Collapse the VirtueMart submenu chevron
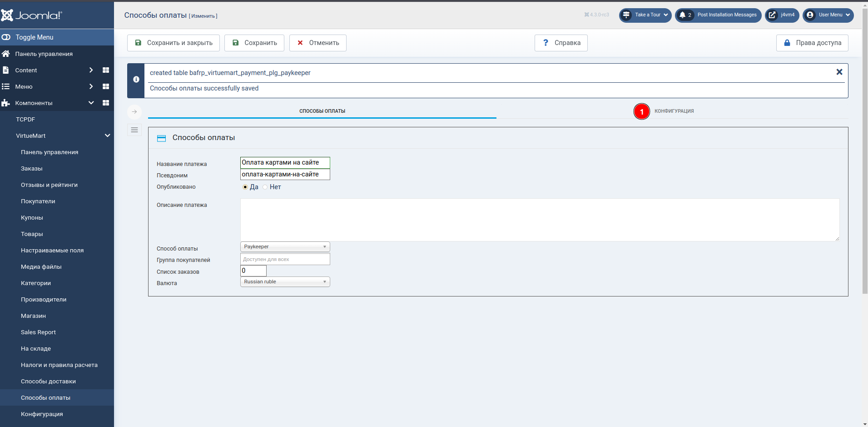The height and width of the screenshot is (427, 868). 108,136
